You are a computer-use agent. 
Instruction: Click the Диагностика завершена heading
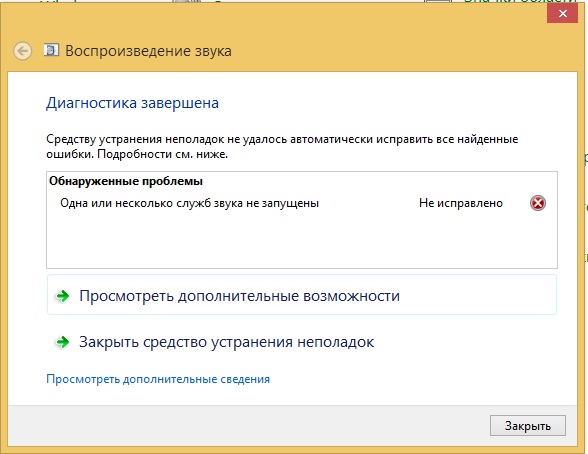[132, 103]
